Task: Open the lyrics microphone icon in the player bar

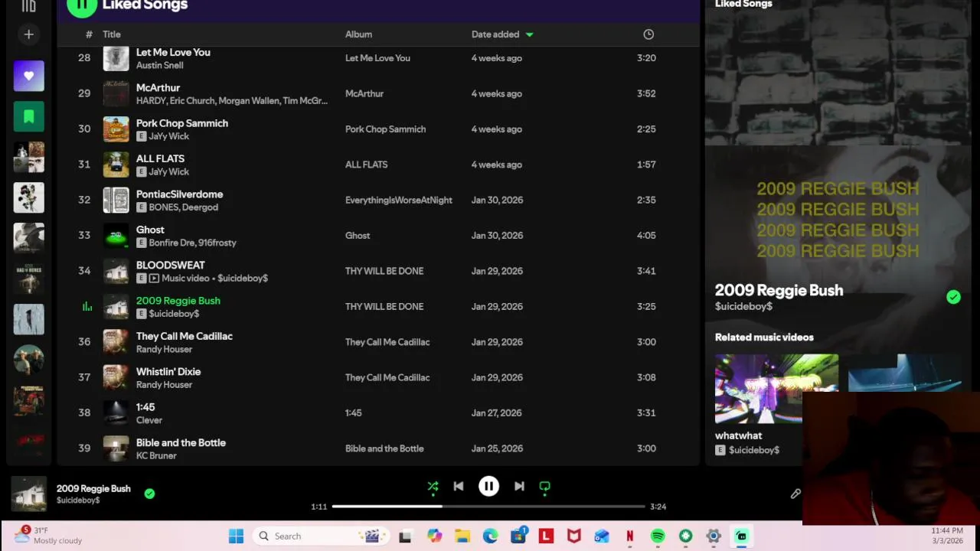Action: tap(795, 494)
